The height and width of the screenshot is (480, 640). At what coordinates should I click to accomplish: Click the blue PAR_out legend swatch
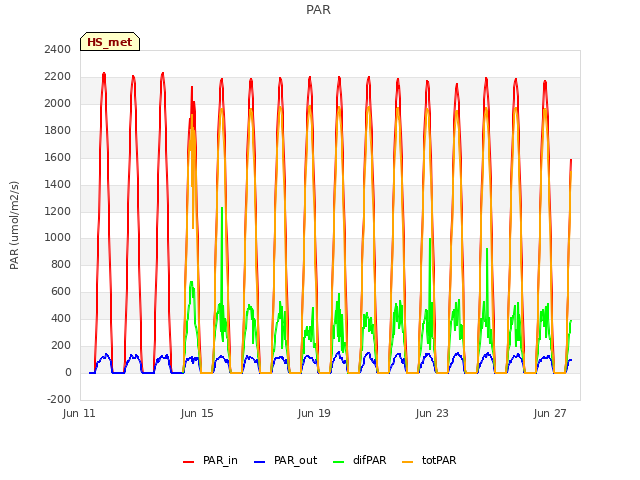pyautogui.click(x=259, y=462)
